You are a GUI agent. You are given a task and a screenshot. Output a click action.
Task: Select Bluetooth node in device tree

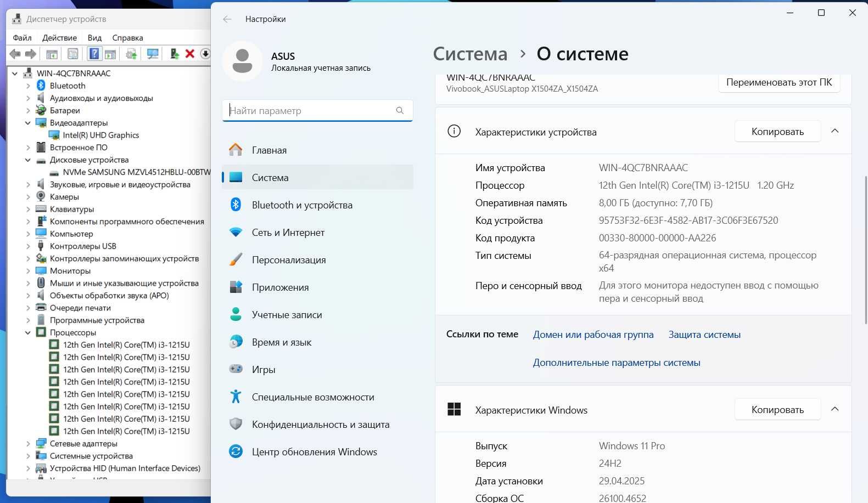pos(68,86)
